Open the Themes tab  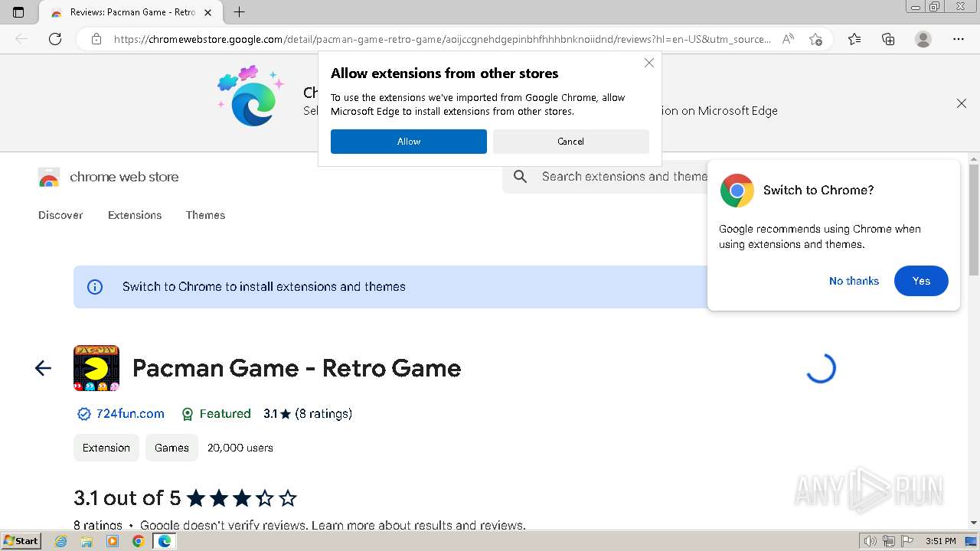click(205, 215)
